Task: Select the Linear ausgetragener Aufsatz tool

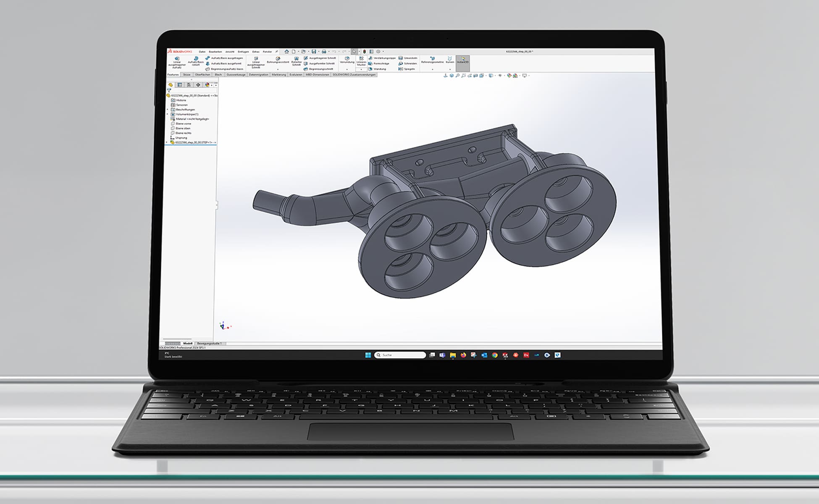Action: pyautogui.click(x=177, y=63)
